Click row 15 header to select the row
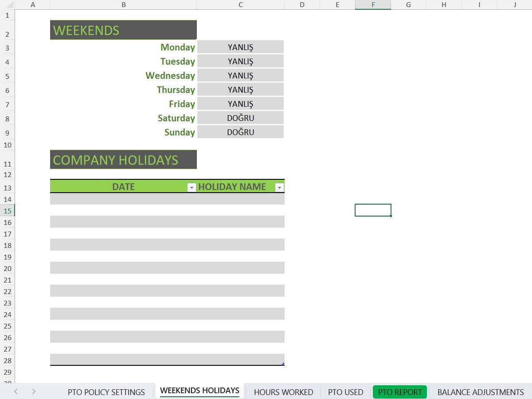The height and width of the screenshot is (399, 532). pos(7,211)
